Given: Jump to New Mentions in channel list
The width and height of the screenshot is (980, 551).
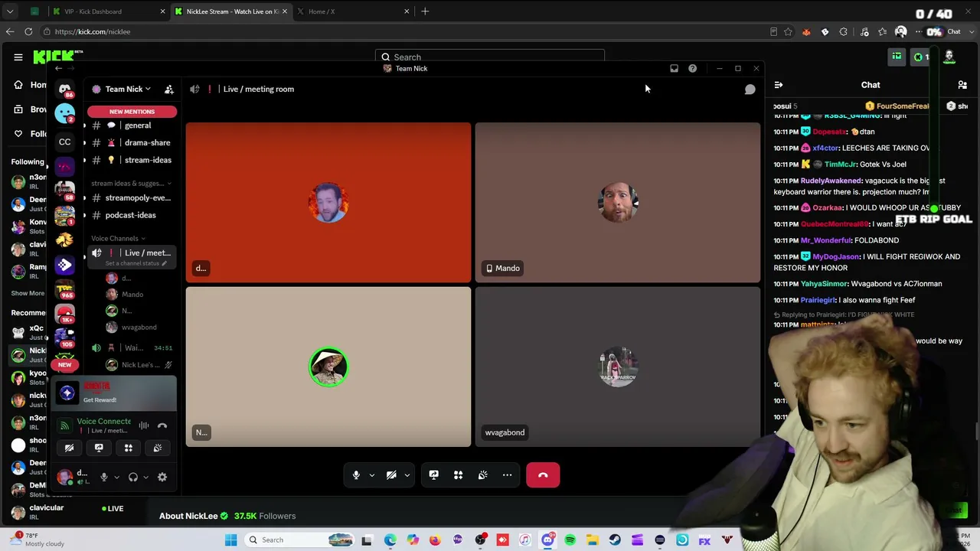Looking at the screenshot, I should pos(132,112).
